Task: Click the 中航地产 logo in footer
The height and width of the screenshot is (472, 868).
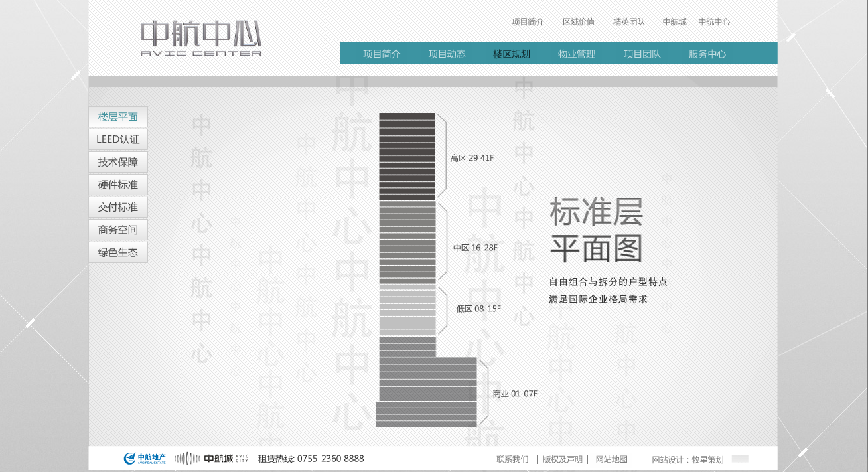Action: pyautogui.click(x=145, y=459)
